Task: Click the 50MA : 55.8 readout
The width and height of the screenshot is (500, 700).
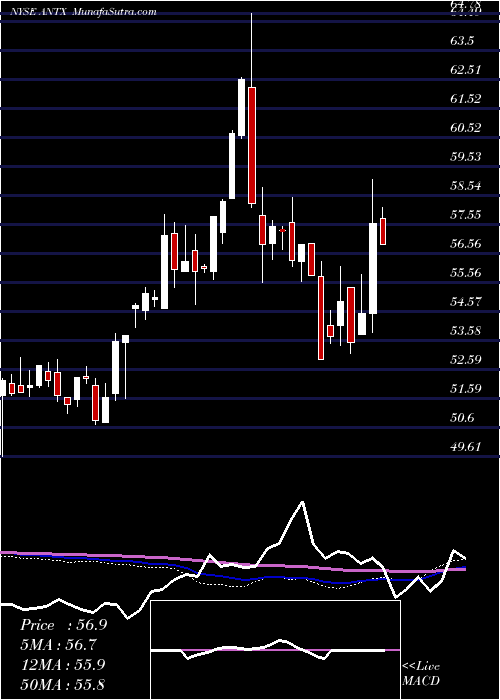Action: click(62, 685)
